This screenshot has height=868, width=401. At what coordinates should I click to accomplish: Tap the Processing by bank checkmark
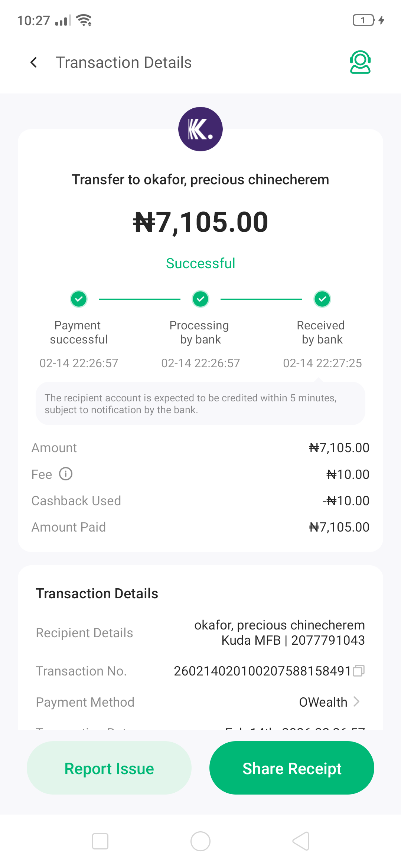coord(200,299)
